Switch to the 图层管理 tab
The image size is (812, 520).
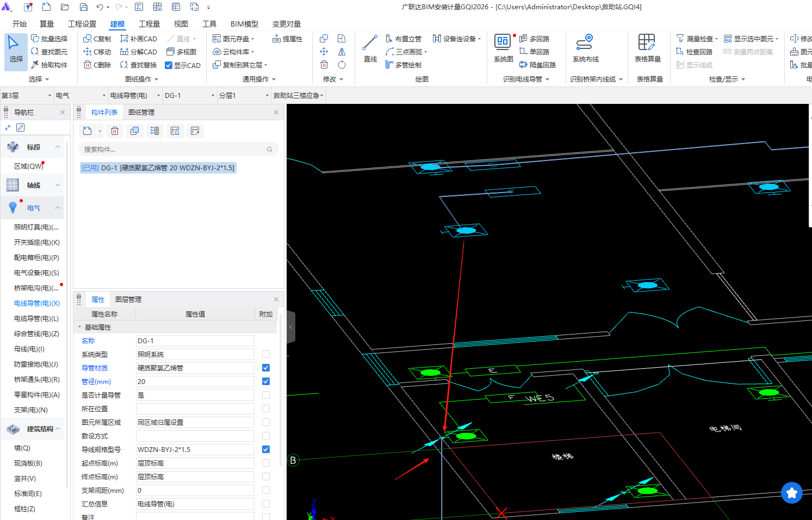(x=128, y=299)
